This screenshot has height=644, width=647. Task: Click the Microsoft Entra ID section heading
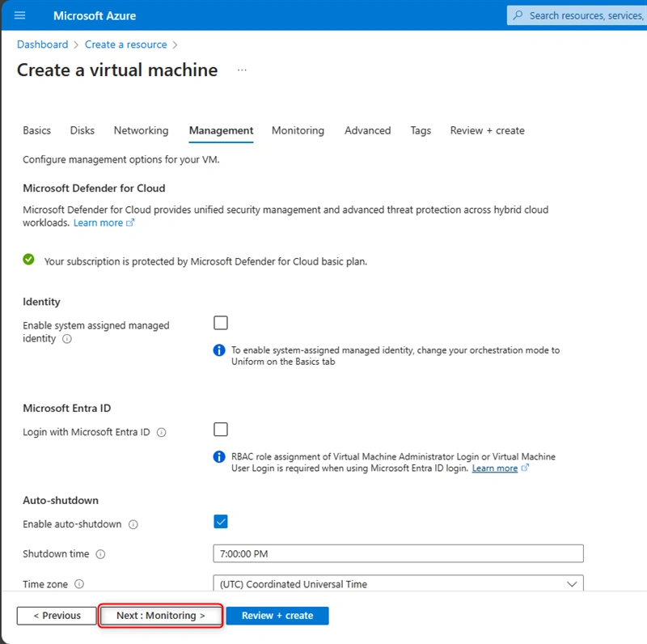[x=67, y=409]
